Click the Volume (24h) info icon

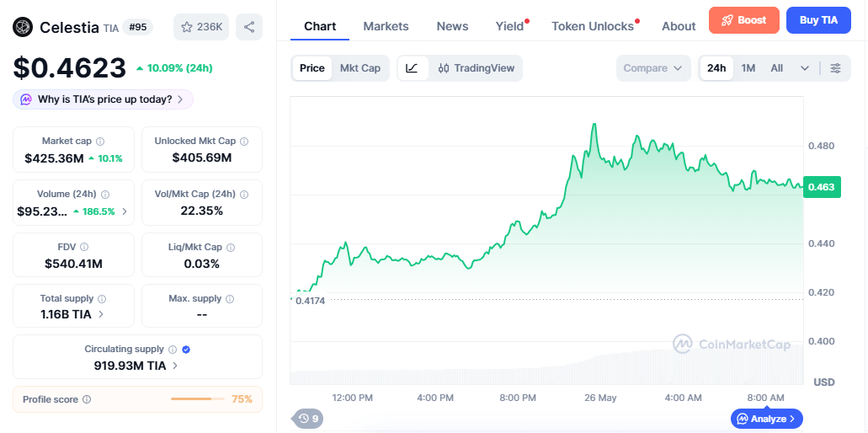(x=105, y=195)
